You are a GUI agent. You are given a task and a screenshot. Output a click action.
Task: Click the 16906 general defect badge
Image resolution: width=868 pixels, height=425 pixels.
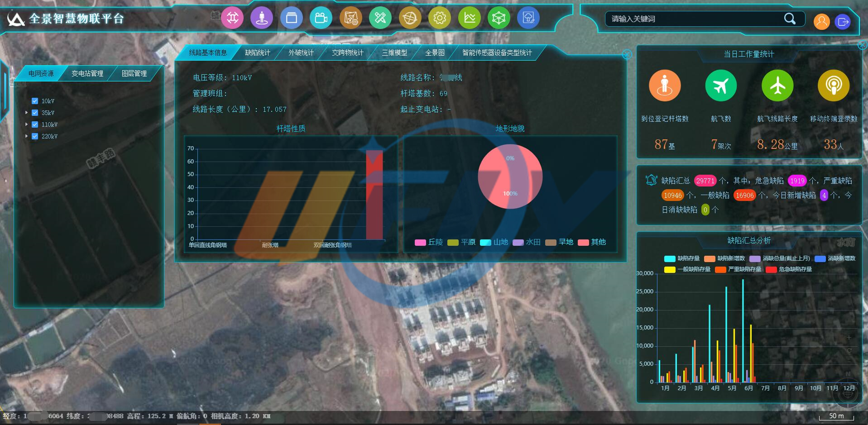(744, 195)
